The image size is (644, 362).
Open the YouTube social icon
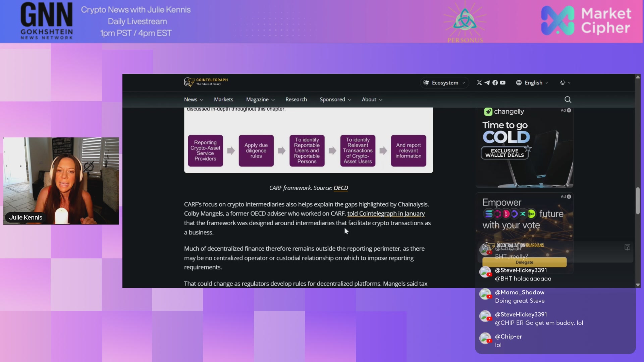point(503,83)
